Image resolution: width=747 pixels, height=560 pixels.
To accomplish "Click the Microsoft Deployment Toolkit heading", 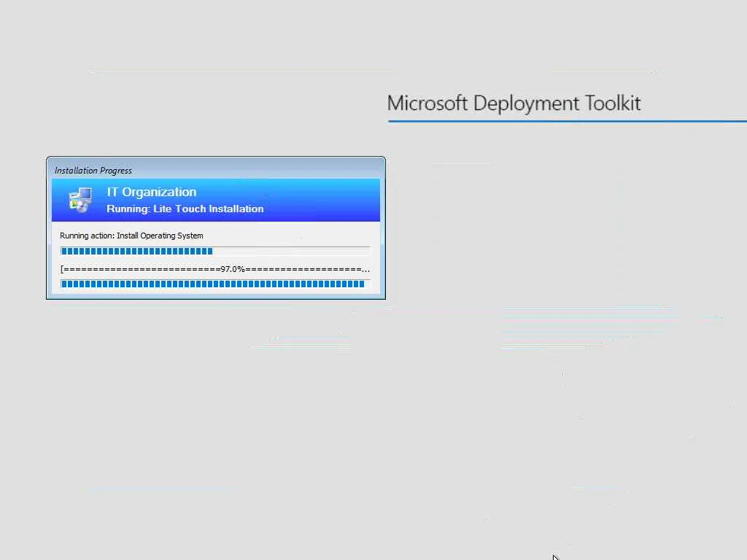I will [x=514, y=104].
